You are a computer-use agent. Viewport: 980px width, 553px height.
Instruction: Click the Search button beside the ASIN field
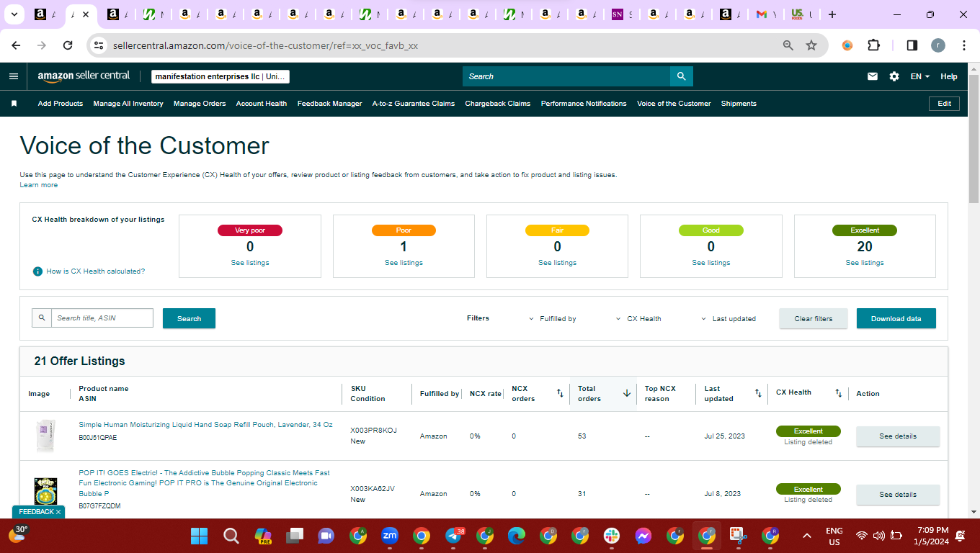(189, 318)
